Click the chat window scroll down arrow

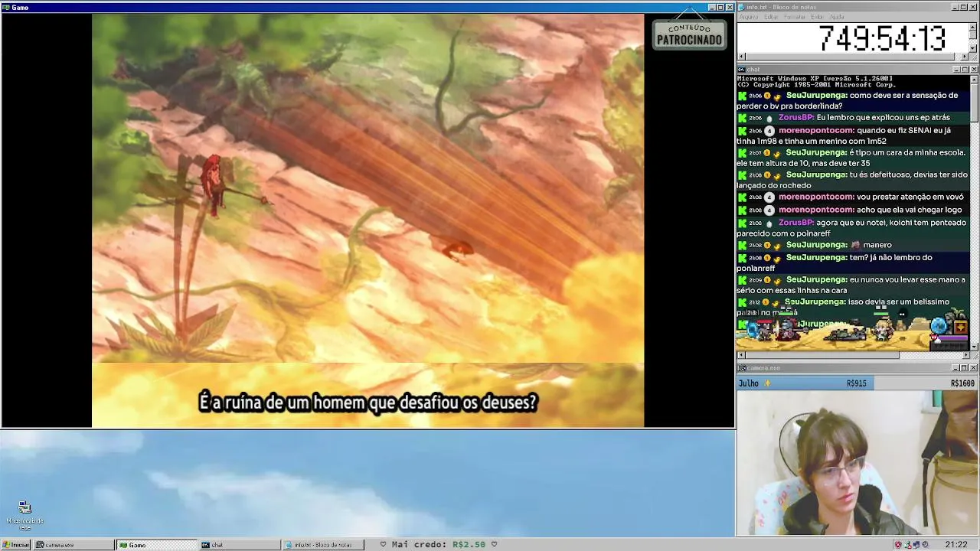974,347
